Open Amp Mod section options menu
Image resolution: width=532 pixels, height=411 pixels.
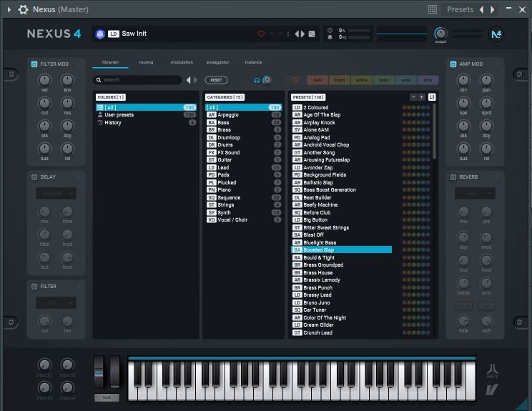498,64
